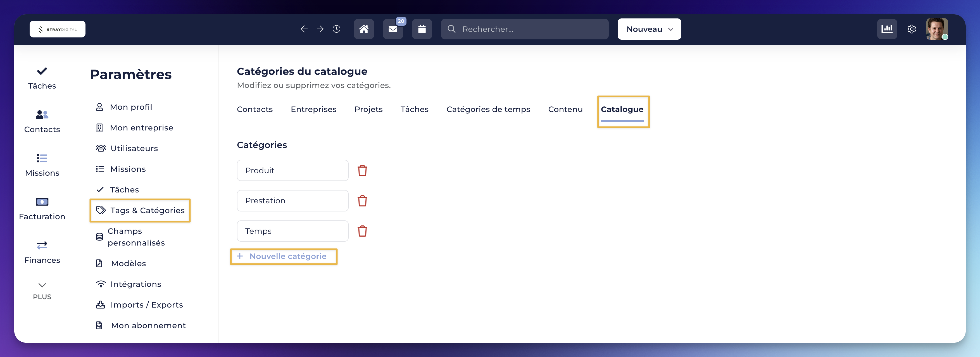Open the user profile avatar
The height and width of the screenshot is (357, 980).
[x=937, y=29]
